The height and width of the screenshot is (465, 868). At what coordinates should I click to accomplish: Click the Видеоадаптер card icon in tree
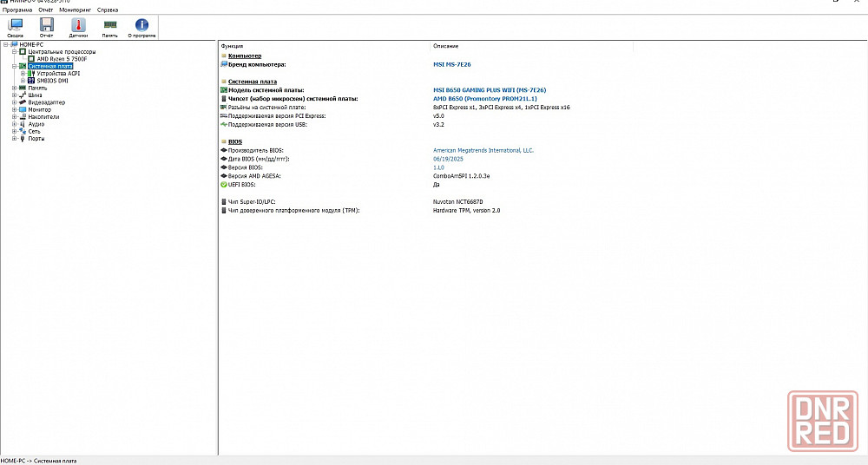coord(23,102)
